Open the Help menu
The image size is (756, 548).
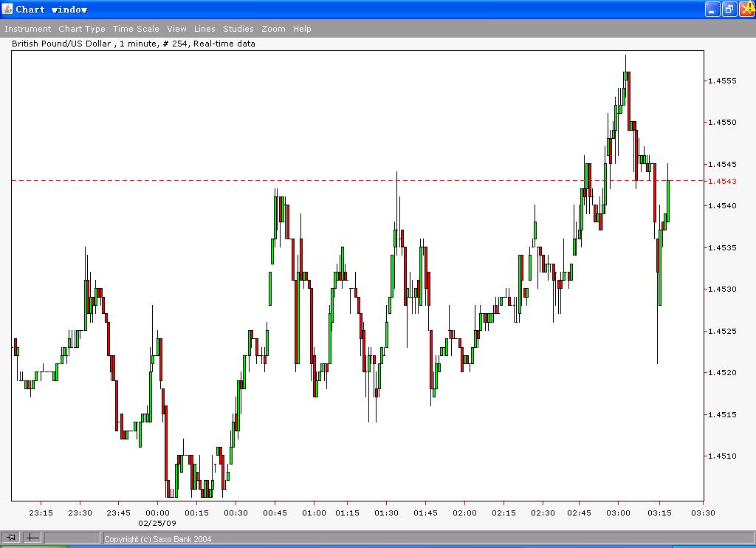coord(302,29)
